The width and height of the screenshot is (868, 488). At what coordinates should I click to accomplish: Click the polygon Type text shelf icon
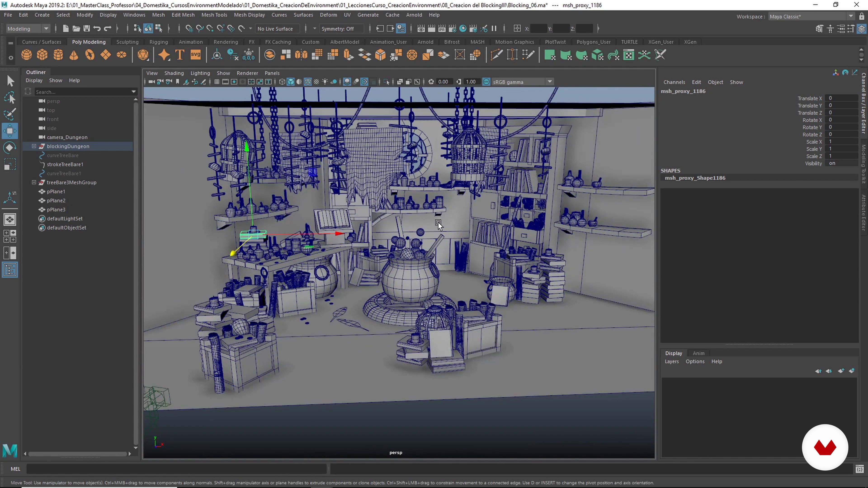click(x=180, y=55)
